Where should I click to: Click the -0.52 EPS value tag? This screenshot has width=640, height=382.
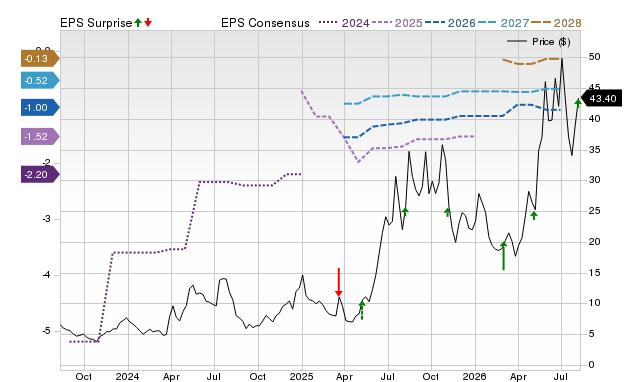coord(40,80)
